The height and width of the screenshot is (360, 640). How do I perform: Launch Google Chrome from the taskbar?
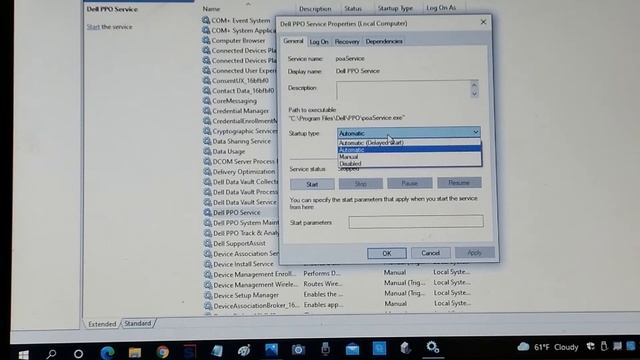pyautogui.click(x=162, y=352)
